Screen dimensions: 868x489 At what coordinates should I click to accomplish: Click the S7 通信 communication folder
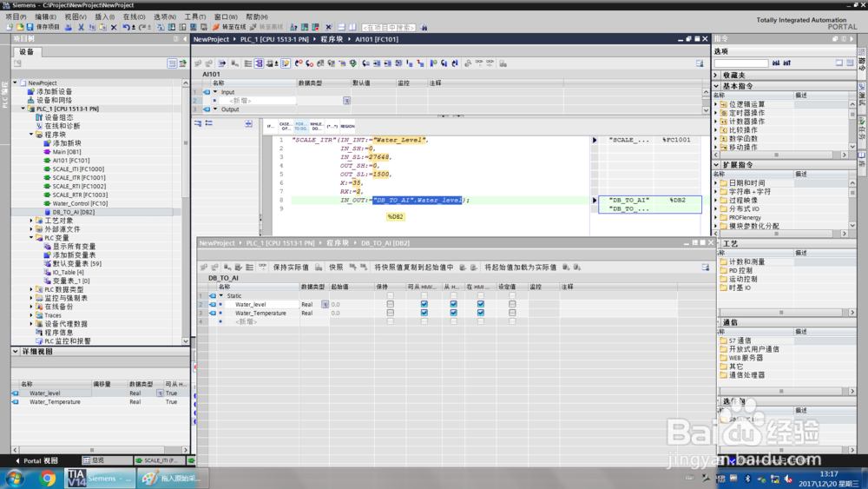[x=735, y=340]
